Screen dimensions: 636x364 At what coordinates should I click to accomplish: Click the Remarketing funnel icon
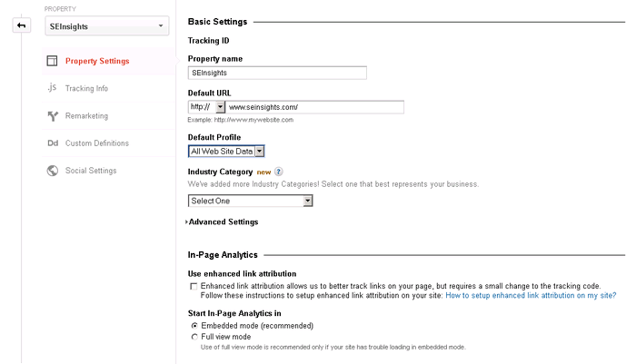coord(52,116)
